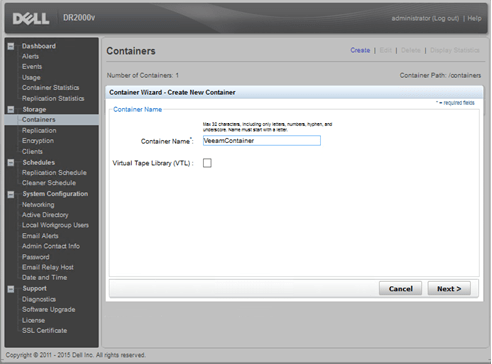Open Diagnostics under Support
The height and width of the screenshot is (364, 492).
(x=39, y=299)
